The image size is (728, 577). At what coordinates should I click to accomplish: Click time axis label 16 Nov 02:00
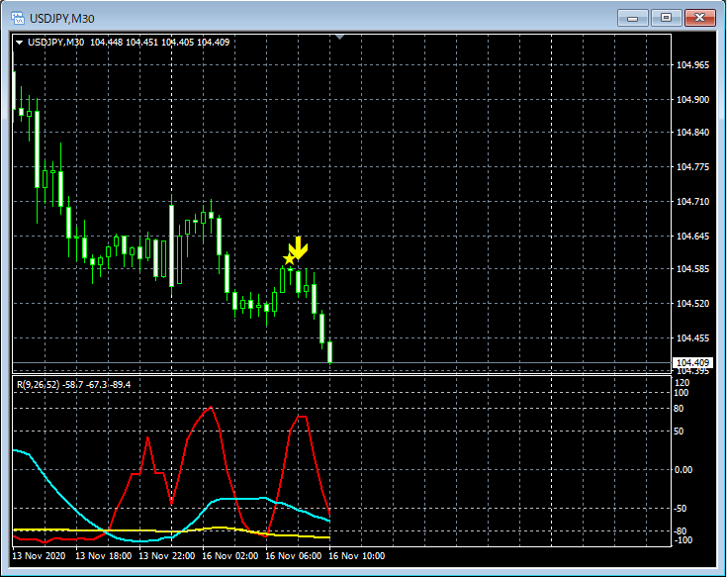point(229,556)
